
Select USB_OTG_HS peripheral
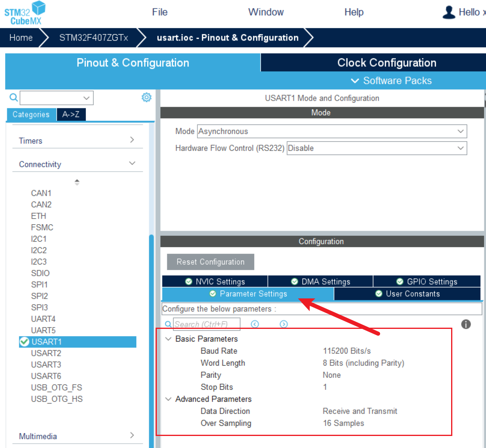[x=57, y=399]
